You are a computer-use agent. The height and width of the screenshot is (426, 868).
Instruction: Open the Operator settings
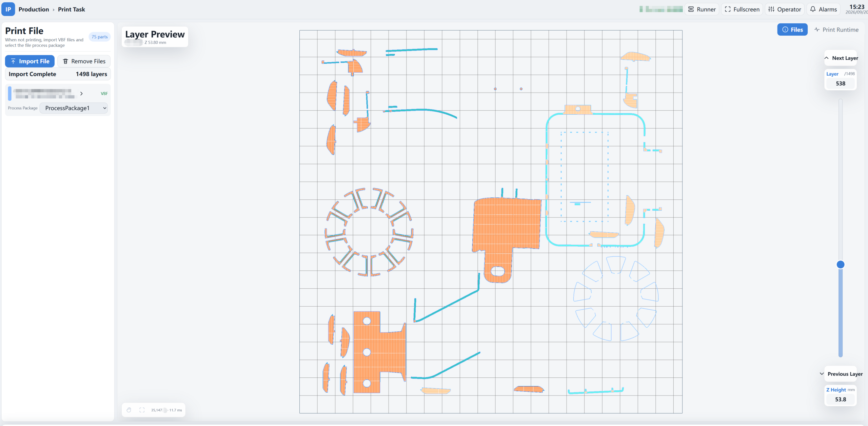click(785, 9)
